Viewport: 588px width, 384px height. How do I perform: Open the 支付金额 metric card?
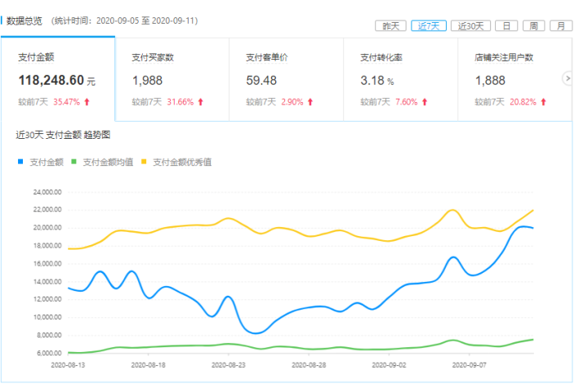pos(57,79)
